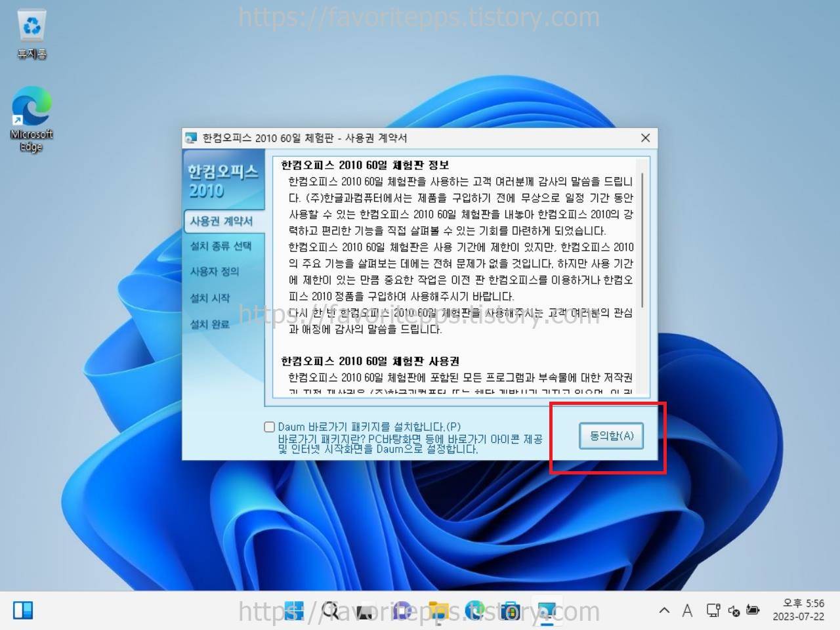Click the 바로가기 패키지란? description text

tap(410, 444)
